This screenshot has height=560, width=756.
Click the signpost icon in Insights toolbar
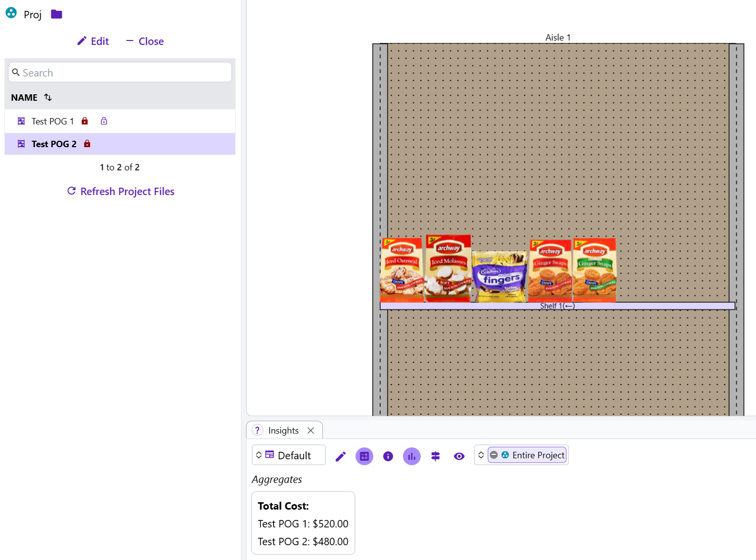[436, 456]
